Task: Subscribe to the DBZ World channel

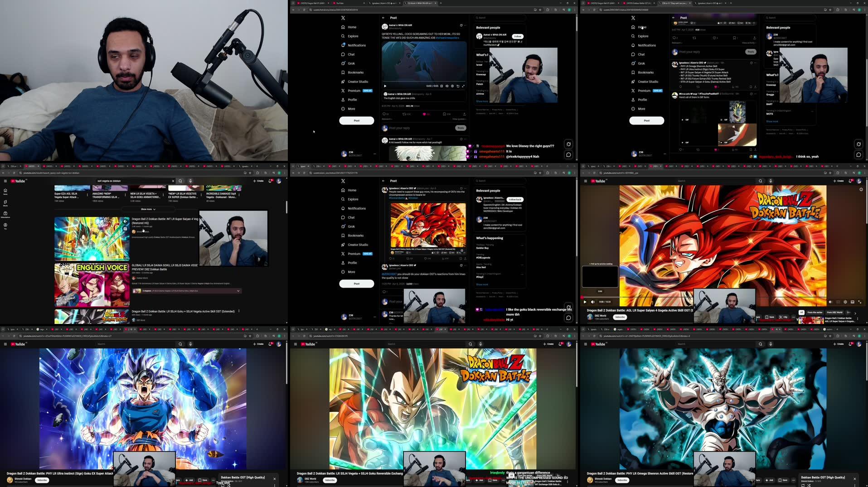Action: (620, 317)
